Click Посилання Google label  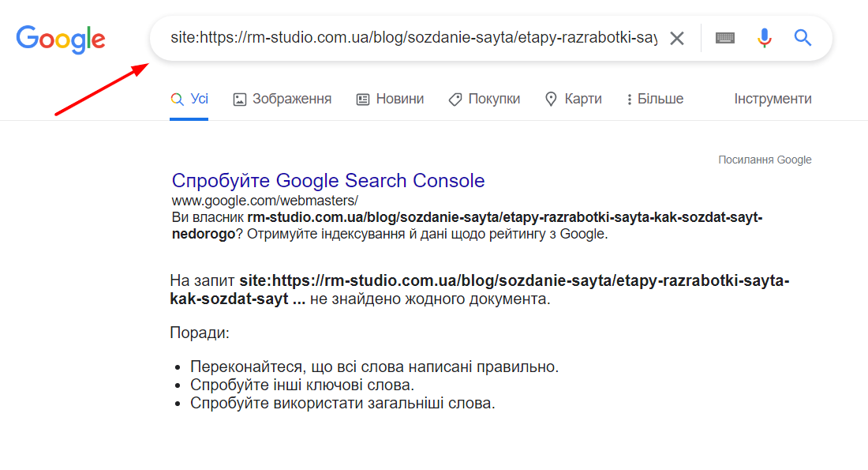pos(765,160)
